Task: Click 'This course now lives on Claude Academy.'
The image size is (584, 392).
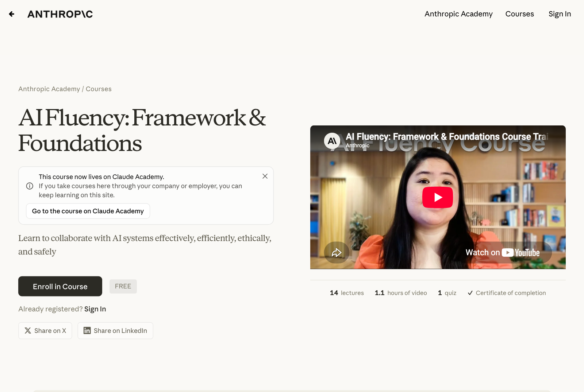Action: (x=101, y=177)
